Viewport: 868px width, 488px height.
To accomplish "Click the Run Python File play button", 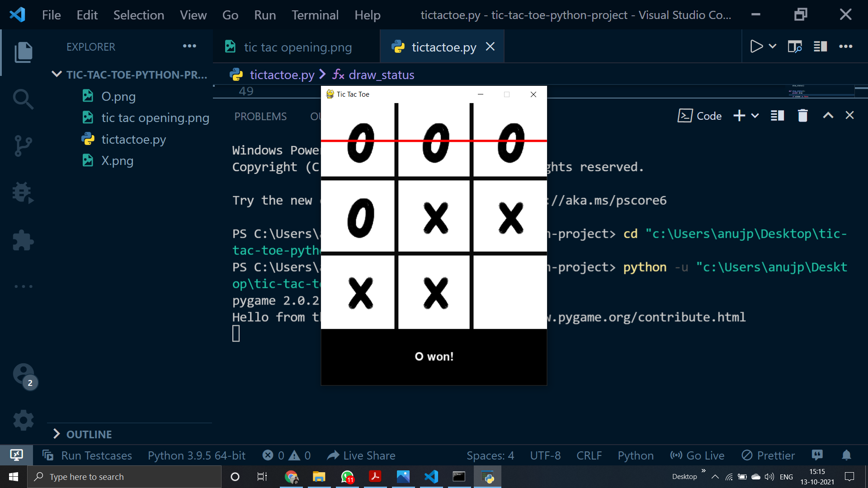I will coord(756,47).
